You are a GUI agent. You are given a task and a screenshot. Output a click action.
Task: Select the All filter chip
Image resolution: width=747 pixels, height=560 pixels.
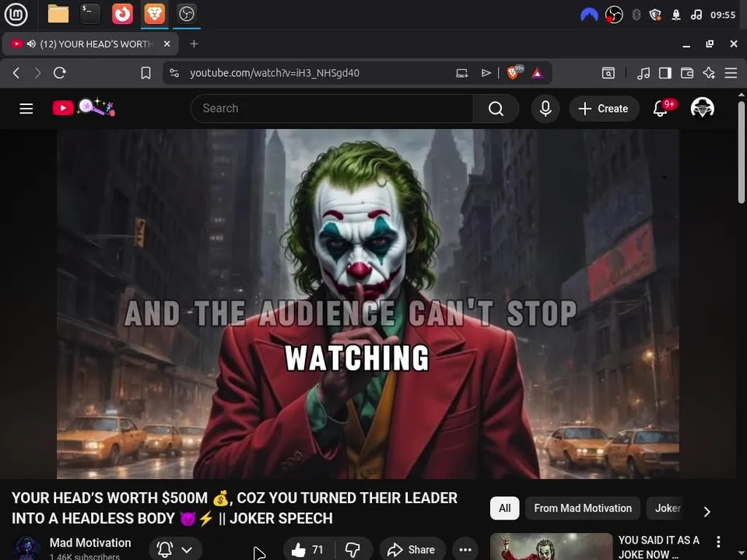tap(504, 508)
